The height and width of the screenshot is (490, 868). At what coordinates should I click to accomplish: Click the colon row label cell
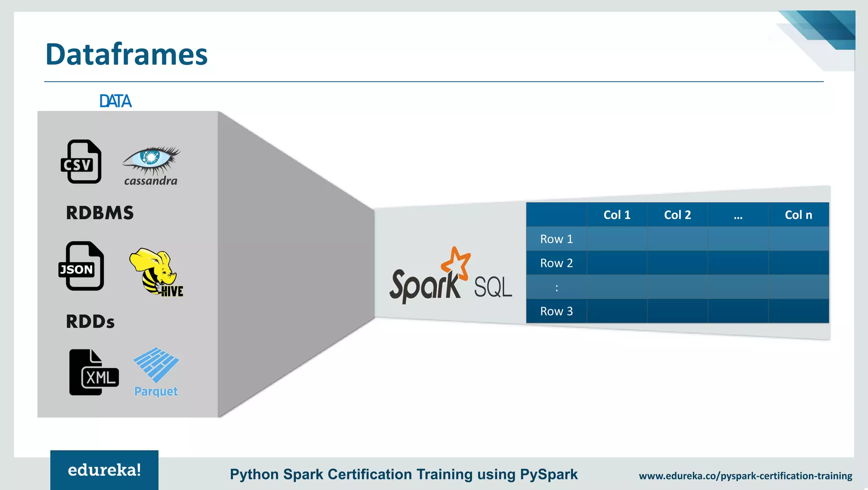[556, 287]
